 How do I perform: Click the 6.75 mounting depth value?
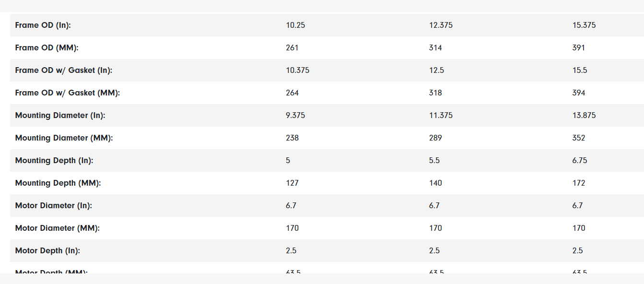pyautogui.click(x=580, y=161)
